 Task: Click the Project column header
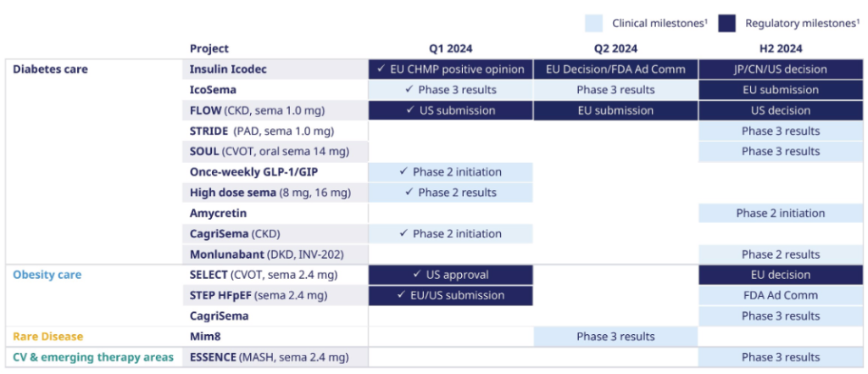tap(209, 48)
